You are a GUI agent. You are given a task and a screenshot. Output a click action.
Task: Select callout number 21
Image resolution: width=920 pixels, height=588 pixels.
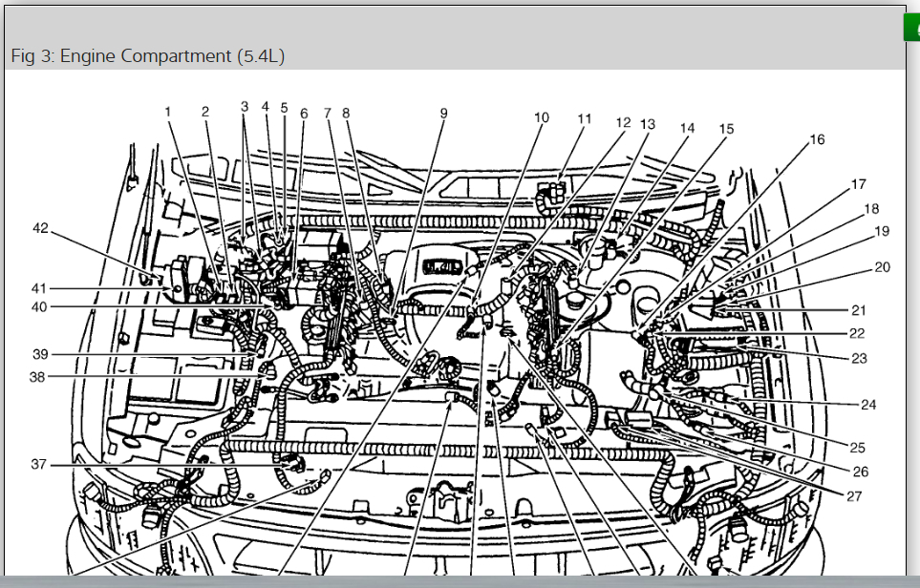point(859,310)
